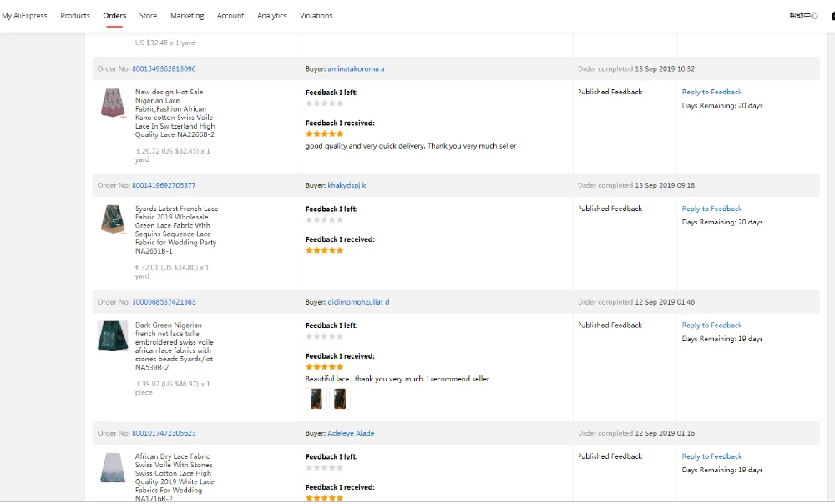Click the orange received stars for khakydspj k

[324, 250]
